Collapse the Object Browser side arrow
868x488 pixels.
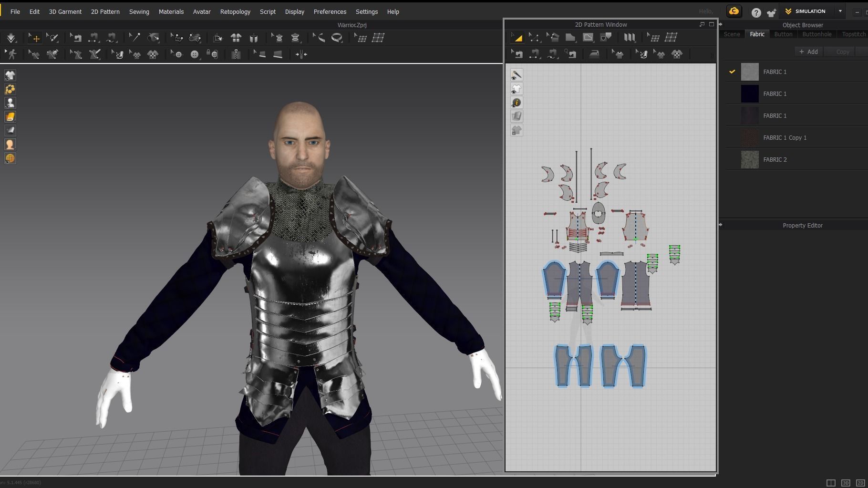pos(721,25)
